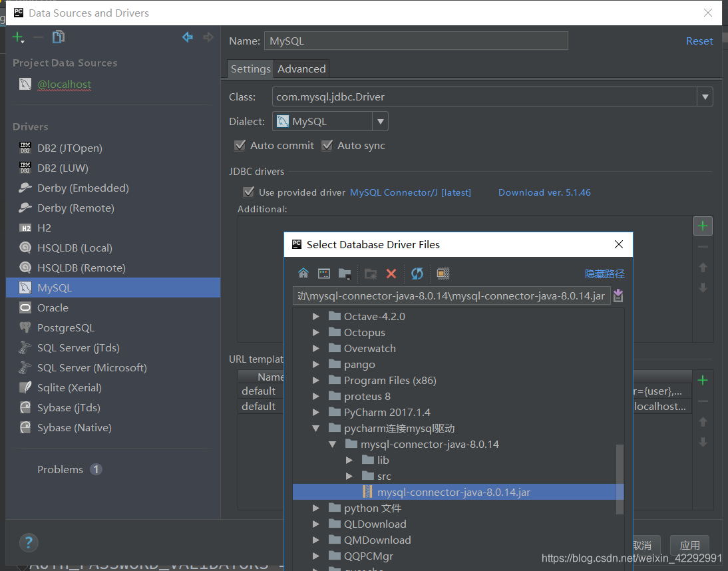Click the Name field containing MySQL
Viewport: 728px width, 571px height.
pos(416,41)
